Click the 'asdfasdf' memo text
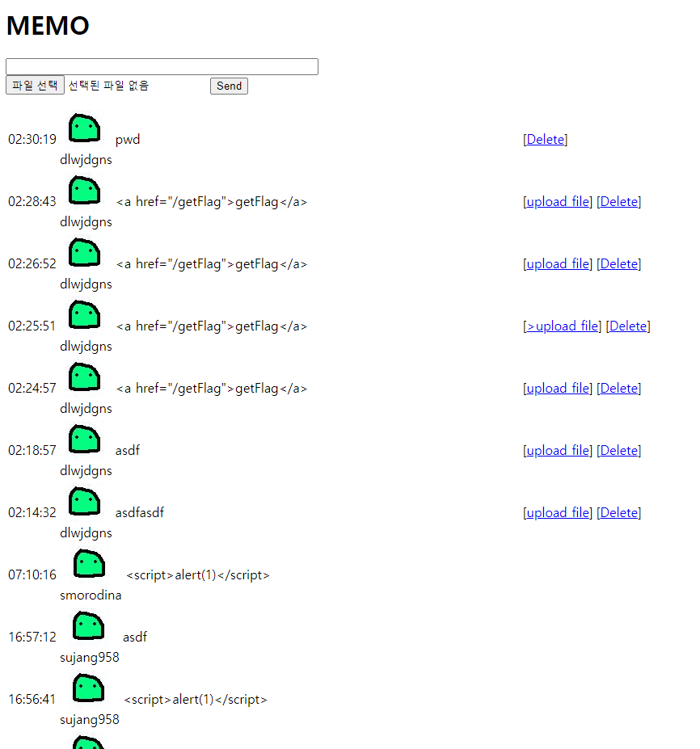Viewport: 700px width, 749px height. click(x=140, y=512)
